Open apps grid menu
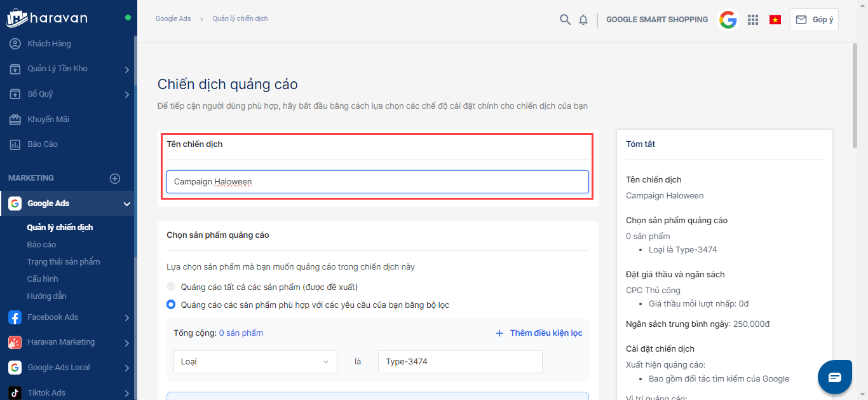The width and height of the screenshot is (868, 400). 753,20
